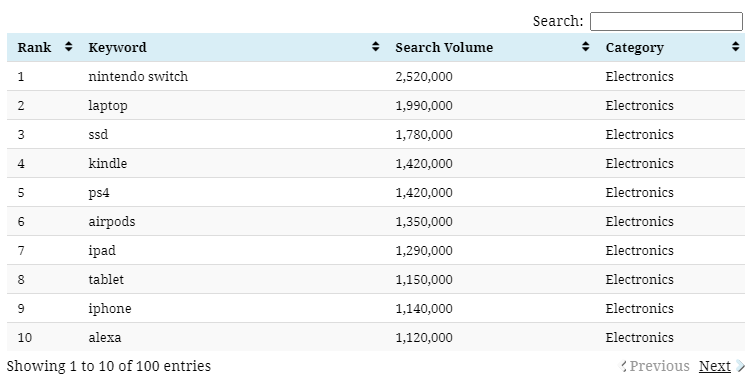754x381 pixels.
Task: Click the 2,520,000 search volume cell
Action: click(424, 76)
